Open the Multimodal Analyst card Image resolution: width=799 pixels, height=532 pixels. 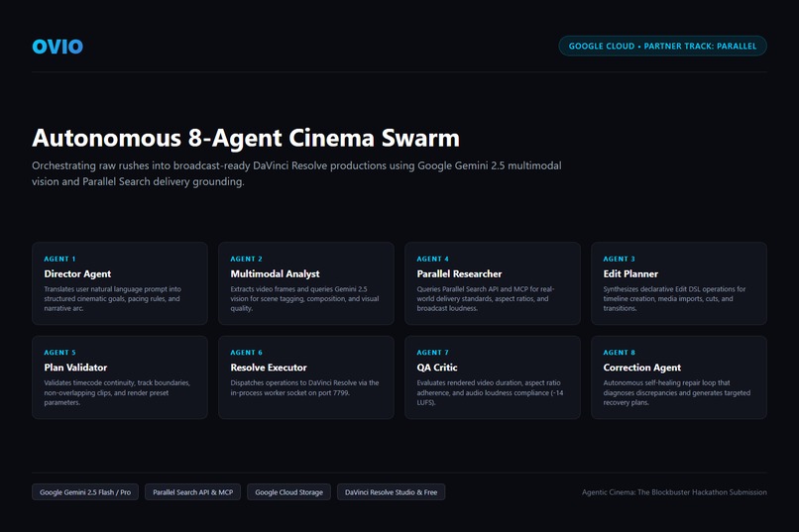point(306,283)
